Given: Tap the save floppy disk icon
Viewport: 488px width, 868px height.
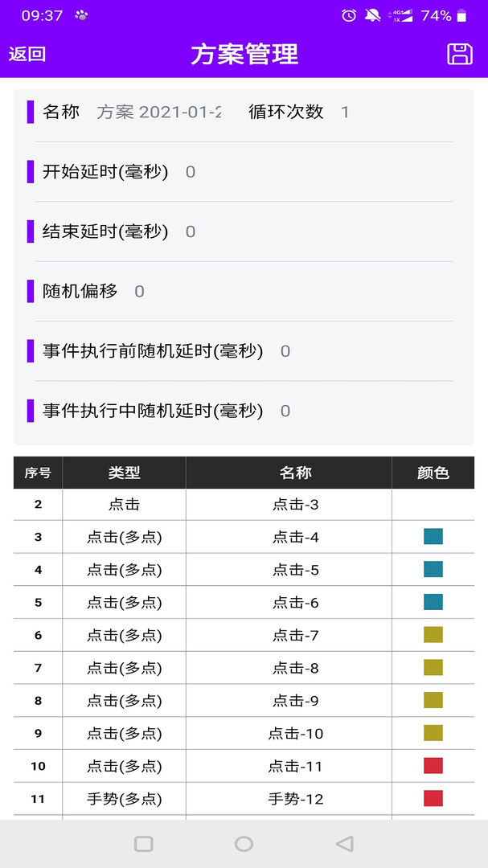Looking at the screenshot, I should [459, 54].
